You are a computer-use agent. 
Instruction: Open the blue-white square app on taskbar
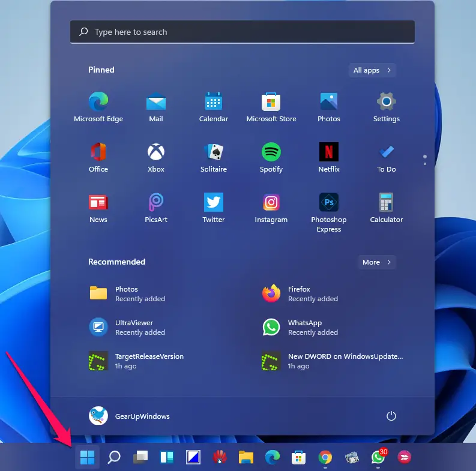click(193, 457)
